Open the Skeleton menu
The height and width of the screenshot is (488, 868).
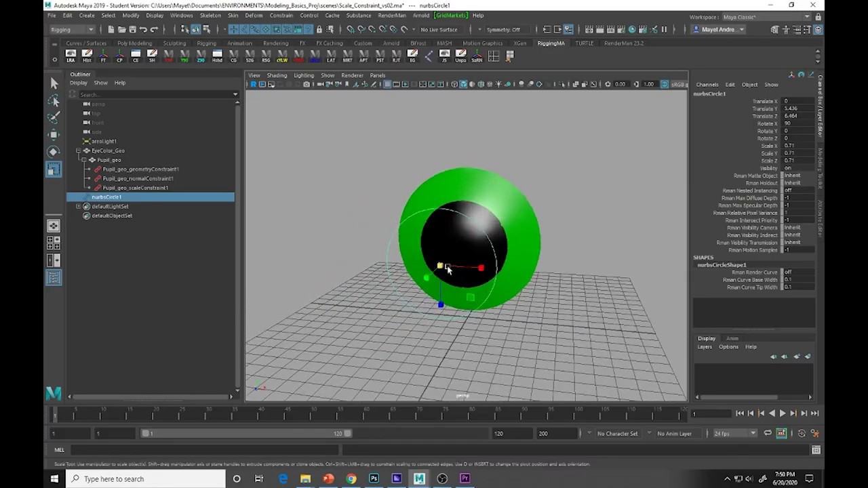pyautogui.click(x=210, y=15)
